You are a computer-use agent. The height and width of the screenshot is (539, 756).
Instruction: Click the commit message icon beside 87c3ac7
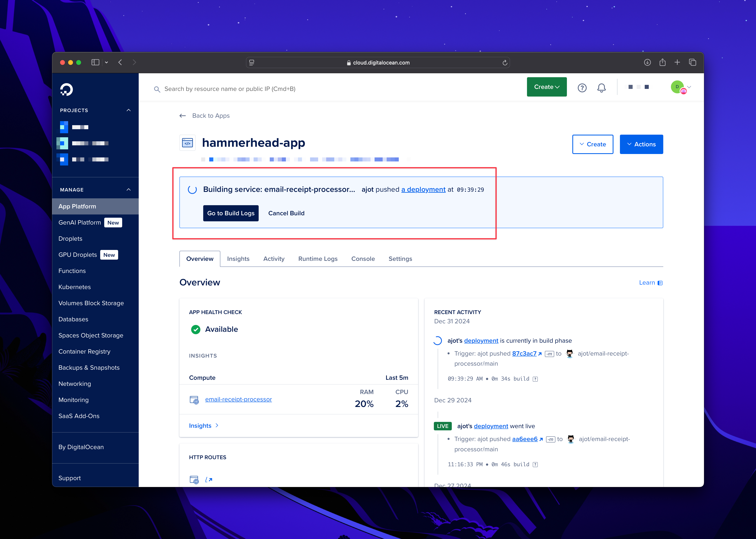549,354
